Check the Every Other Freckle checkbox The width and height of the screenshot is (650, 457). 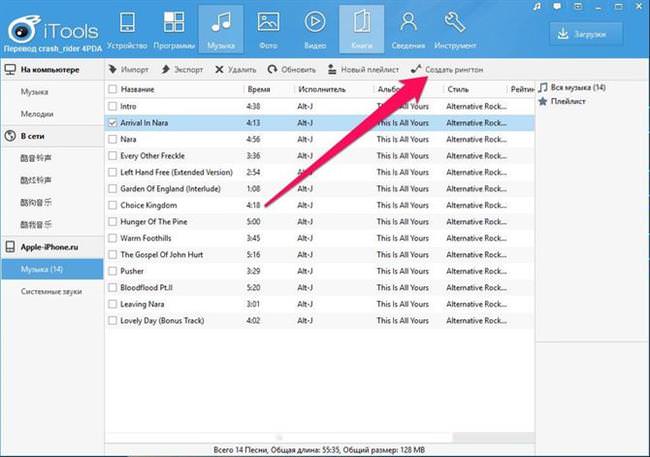point(112,156)
